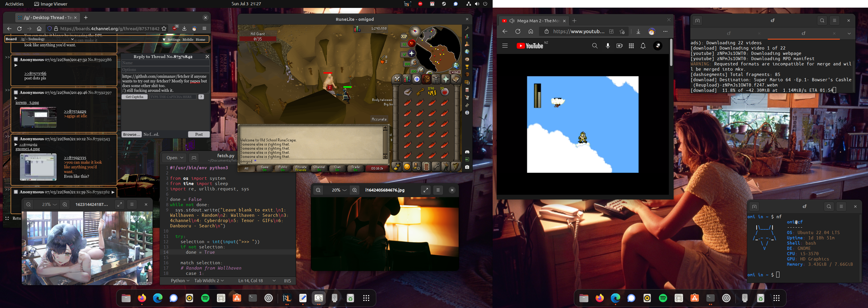Image resolution: width=868 pixels, height=308 pixels.
Task: Tick the checkbox for post No.87592386
Action: [x=16, y=60]
